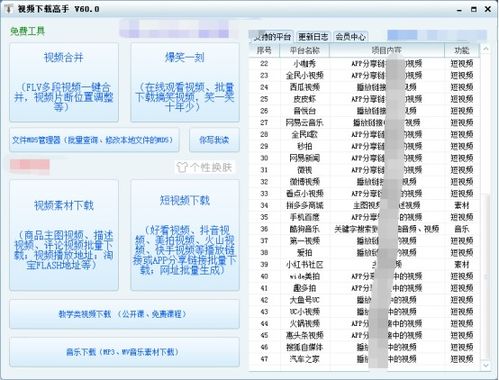Image resolution: width=499 pixels, height=380 pixels.
Task: Select row 第一视频
Action: click(x=364, y=241)
